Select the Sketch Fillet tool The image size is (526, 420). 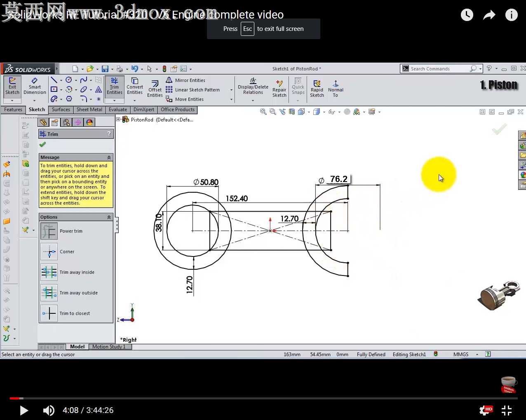click(84, 99)
